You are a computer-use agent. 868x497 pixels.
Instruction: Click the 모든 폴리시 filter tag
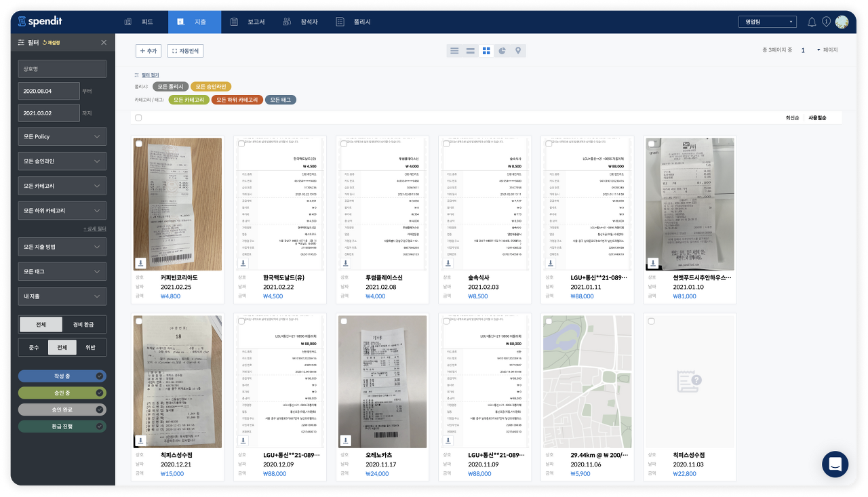171,87
